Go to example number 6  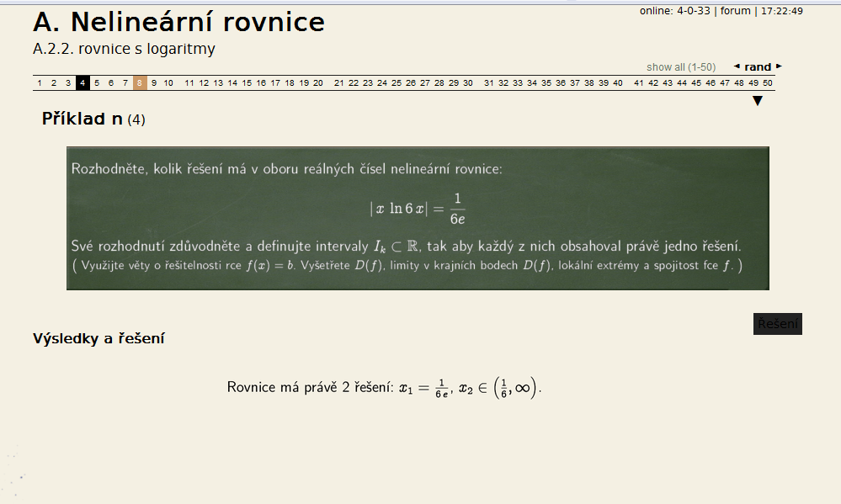coord(111,82)
